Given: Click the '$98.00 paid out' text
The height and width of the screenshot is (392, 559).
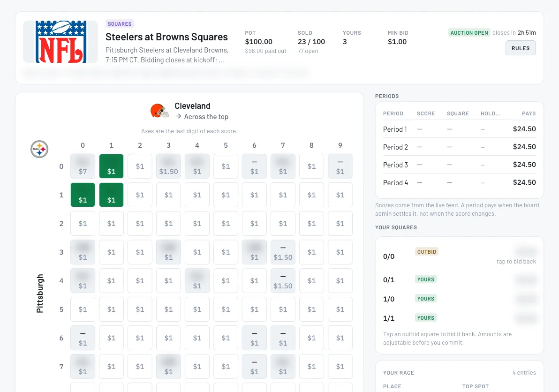Looking at the screenshot, I should 265,51.
